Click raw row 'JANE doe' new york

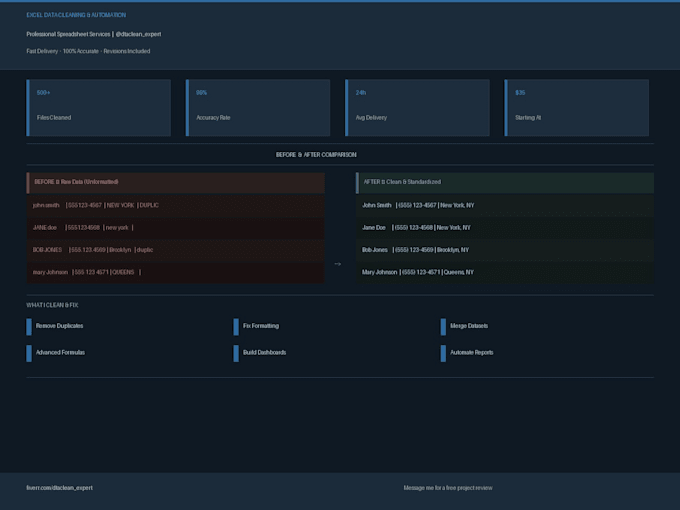click(x=176, y=228)
